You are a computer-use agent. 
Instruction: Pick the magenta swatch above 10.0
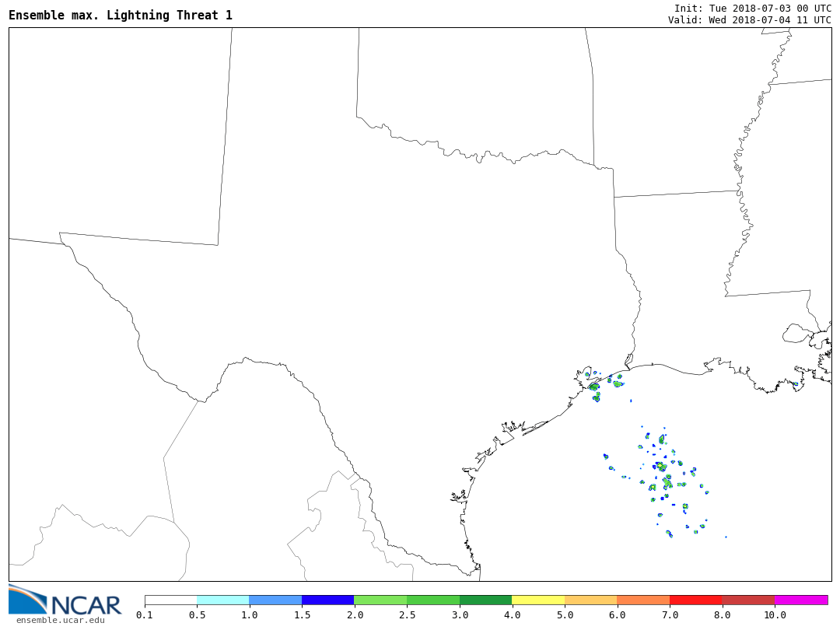pos(801,600)
